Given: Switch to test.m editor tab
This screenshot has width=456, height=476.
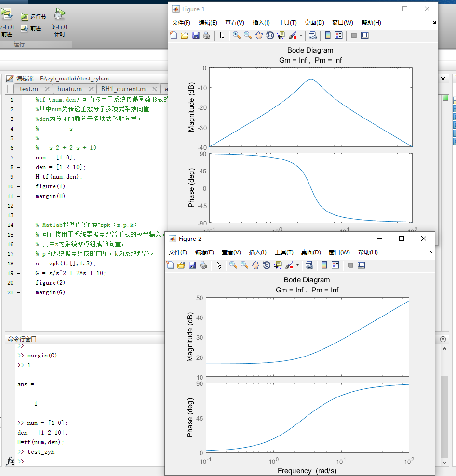Looking at the screenshot, I should pos(29,89).
